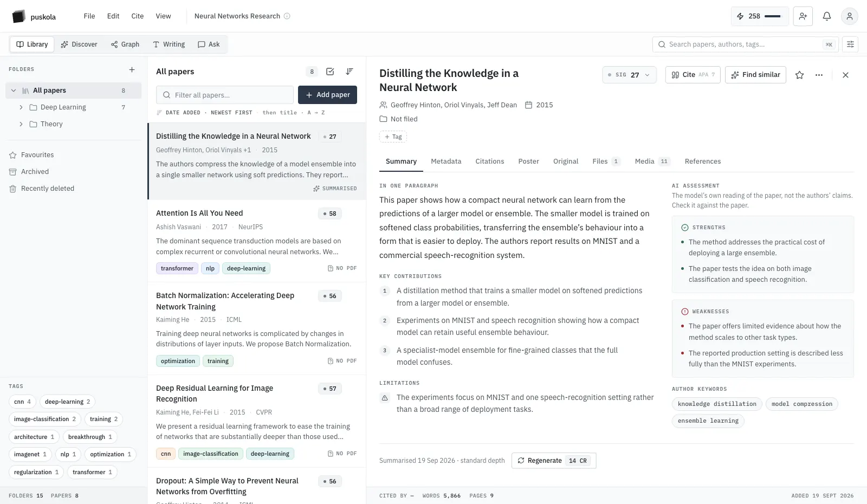This screenshot has height=504, width=867.
Task: Click the Not filed folder label
Action: pos(398,119)
